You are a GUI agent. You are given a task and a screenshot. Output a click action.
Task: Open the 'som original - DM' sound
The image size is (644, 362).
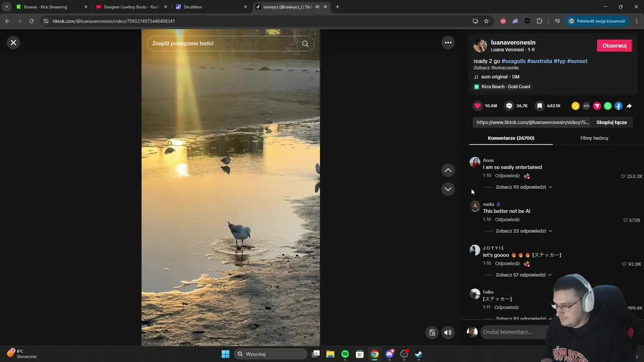tap(500, 77)
